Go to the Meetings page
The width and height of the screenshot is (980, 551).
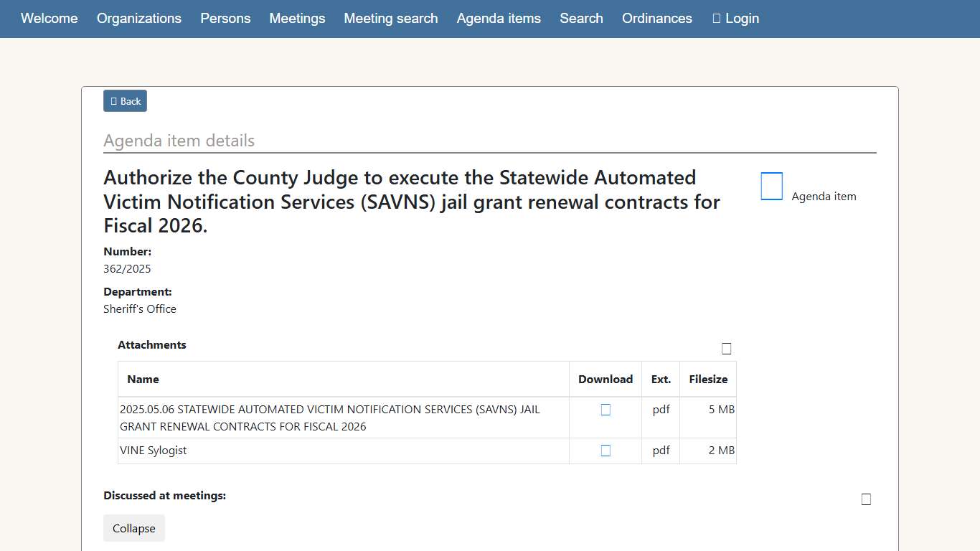pyautogui.click(x=297, y=19)
